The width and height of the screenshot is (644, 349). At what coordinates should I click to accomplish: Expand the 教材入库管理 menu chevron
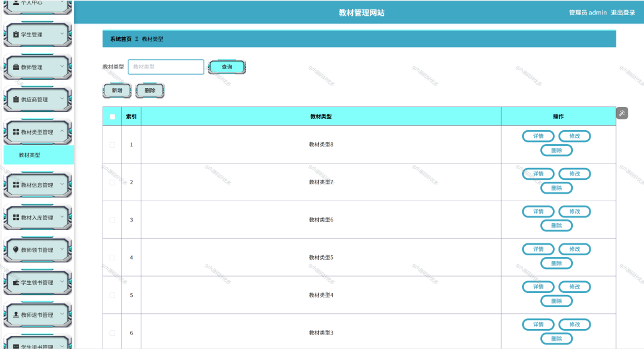[62, 217]
